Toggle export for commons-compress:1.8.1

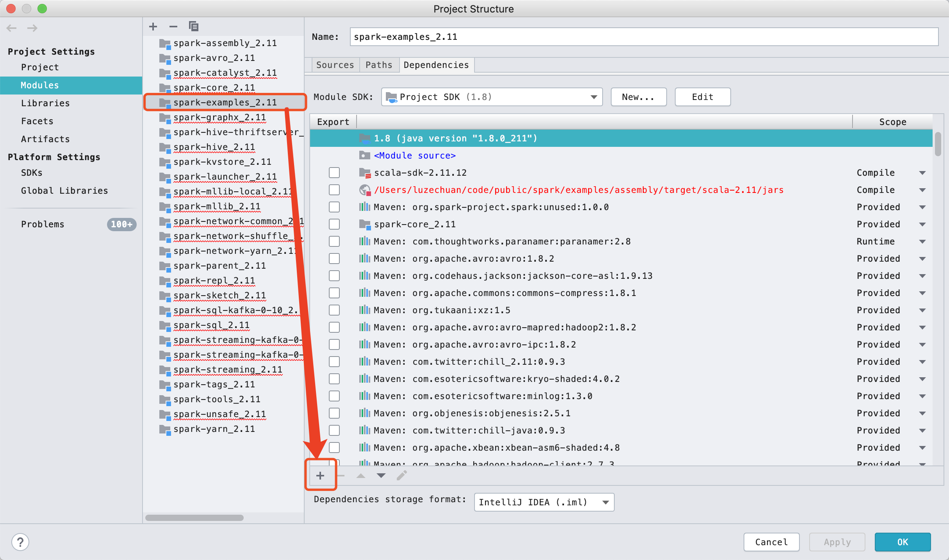coord(334,293)
